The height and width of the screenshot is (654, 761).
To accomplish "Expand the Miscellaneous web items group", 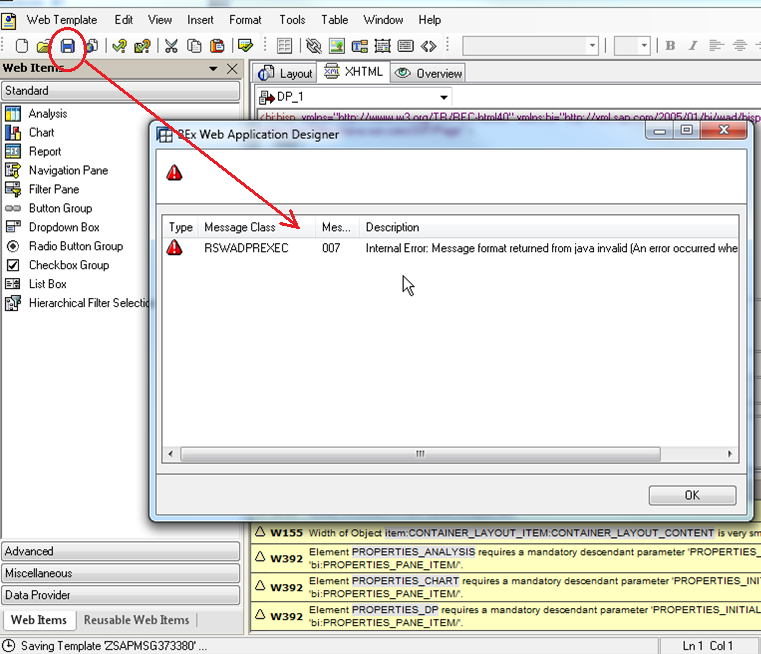I will click(121, 573).
